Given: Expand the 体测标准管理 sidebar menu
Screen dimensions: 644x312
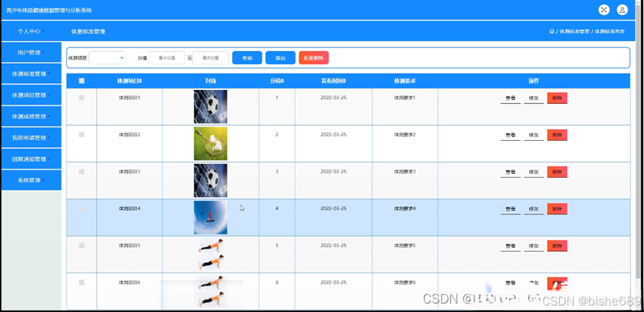Looking at the screenshot, I should 31,74.
